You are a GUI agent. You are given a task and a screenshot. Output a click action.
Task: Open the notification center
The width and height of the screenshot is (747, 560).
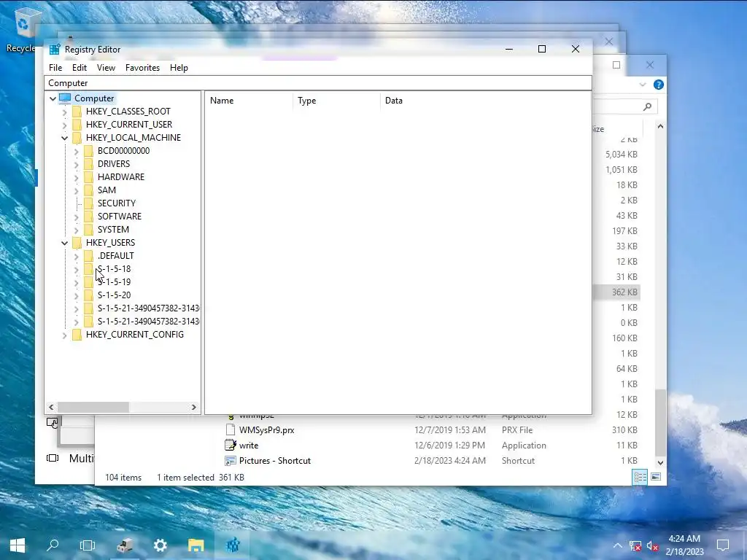tap(723, 545)
